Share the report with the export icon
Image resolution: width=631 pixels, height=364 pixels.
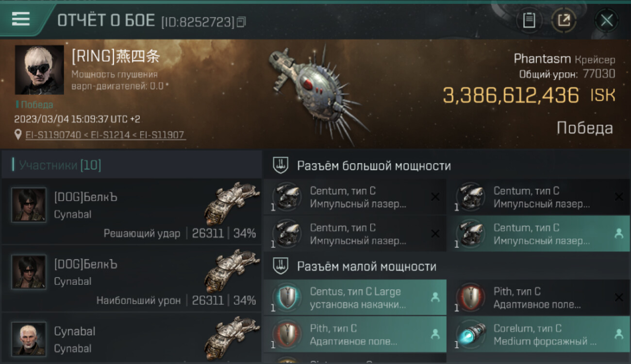pos(564,20)
